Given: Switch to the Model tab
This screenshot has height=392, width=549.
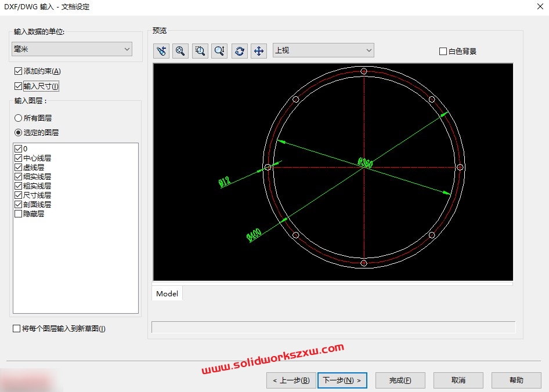Looking at the screenshot, I should tap(167, 293).
